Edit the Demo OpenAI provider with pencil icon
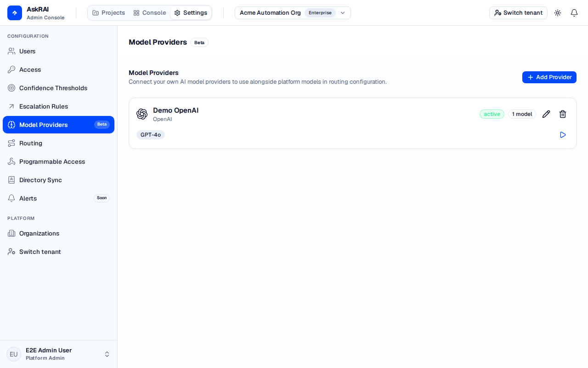This screenshot has width=588, height=368. tap(546, 114)
